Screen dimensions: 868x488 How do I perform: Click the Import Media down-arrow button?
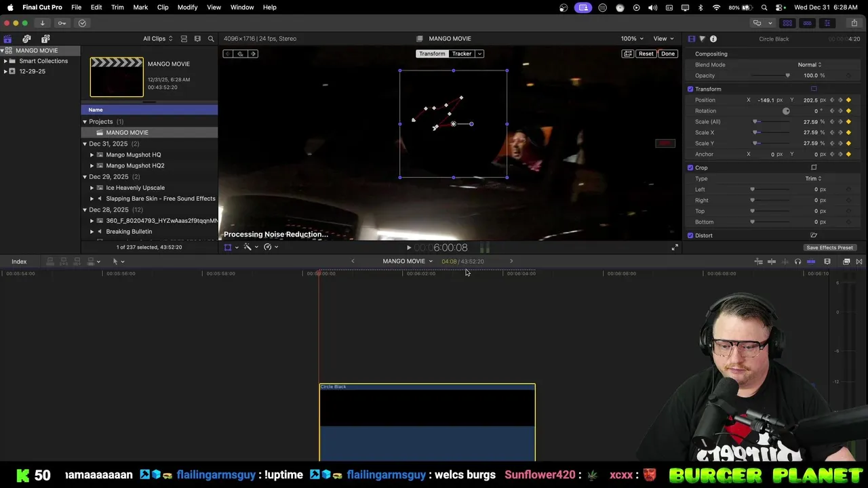[x=42, y=23]
